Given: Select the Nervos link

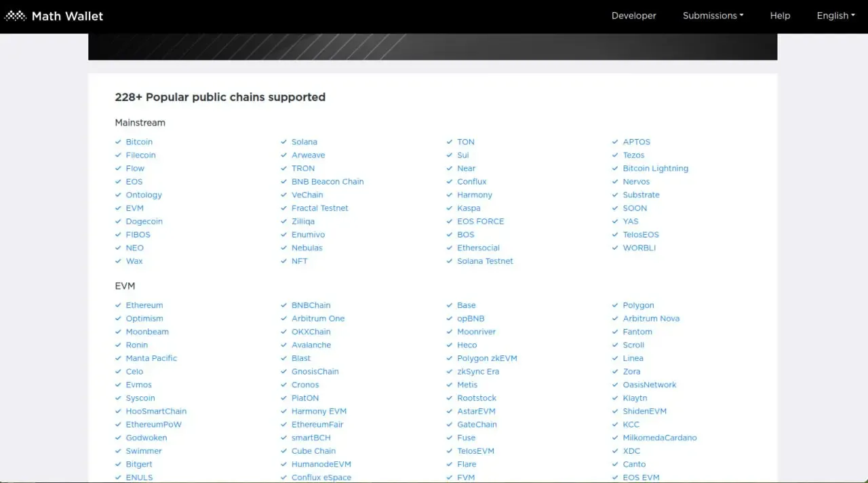Looking at the screenshot, I should point(636,182).
